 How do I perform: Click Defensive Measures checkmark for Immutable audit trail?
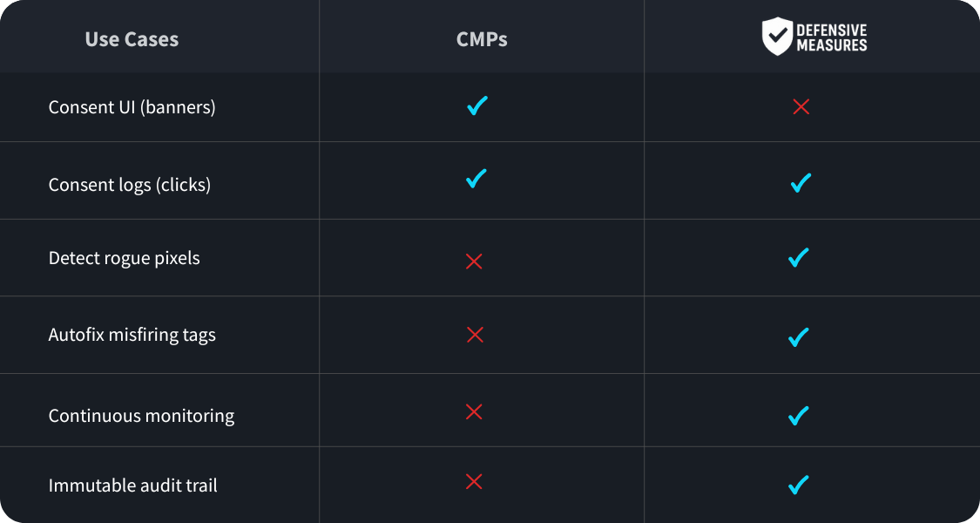(x=798, y=484)
